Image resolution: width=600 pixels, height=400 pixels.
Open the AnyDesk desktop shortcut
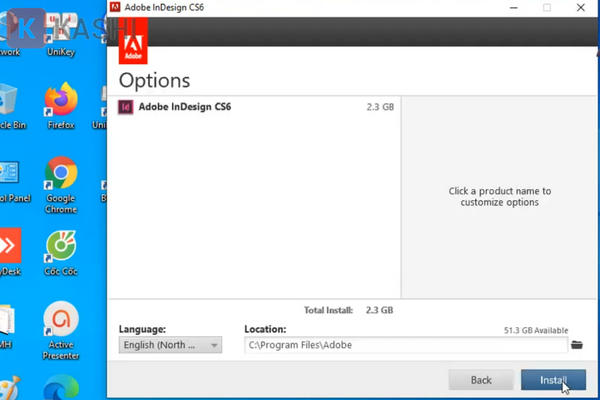click(x=8, y=246)
